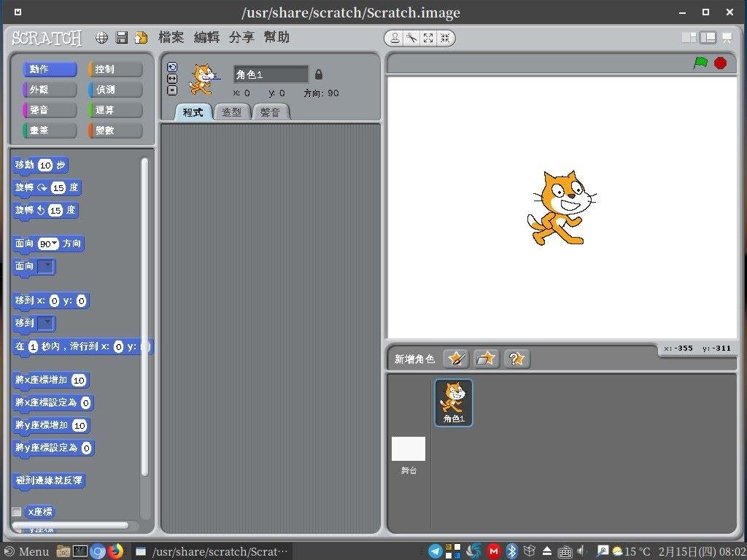Open the 編輯 menu
Image resolution: width=747 pixels, height=560 pixels.
(206, 37)
